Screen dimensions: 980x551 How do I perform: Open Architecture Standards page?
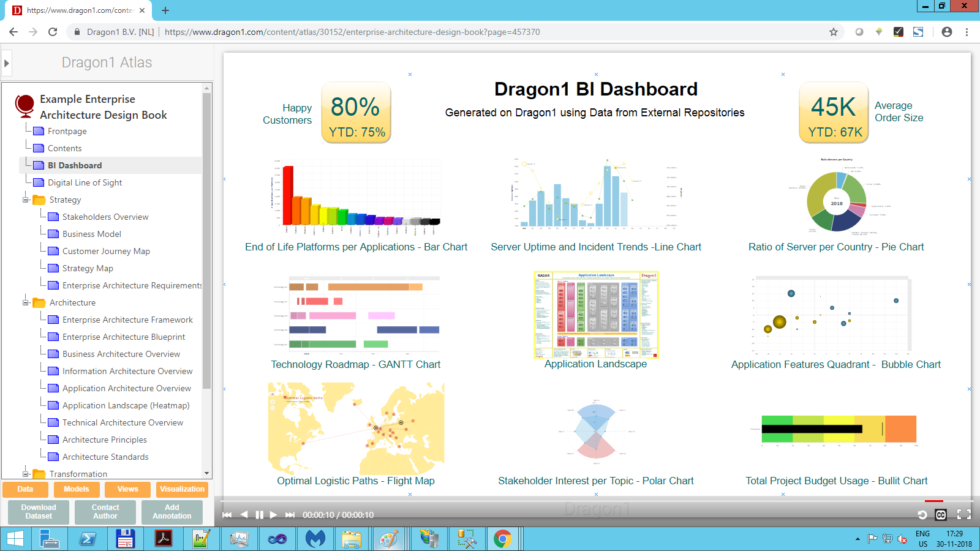click(x=105, y=457)
